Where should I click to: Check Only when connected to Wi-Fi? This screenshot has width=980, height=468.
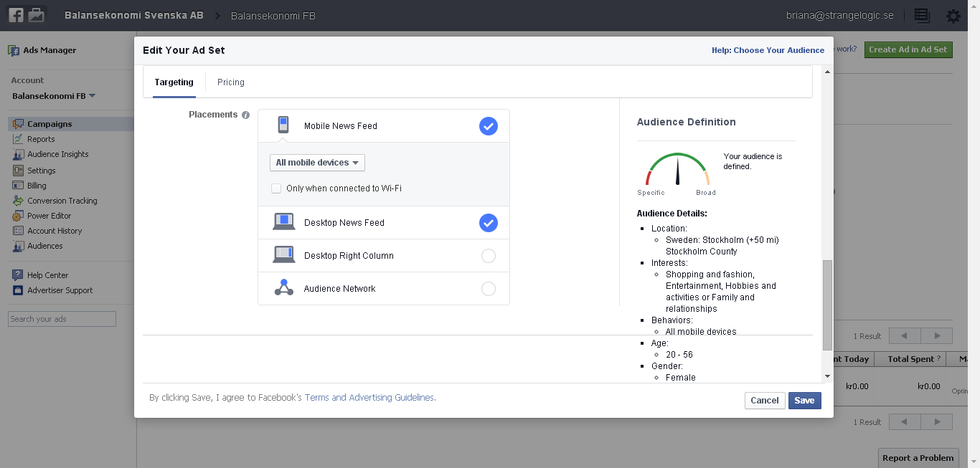[x=276, y=188]
